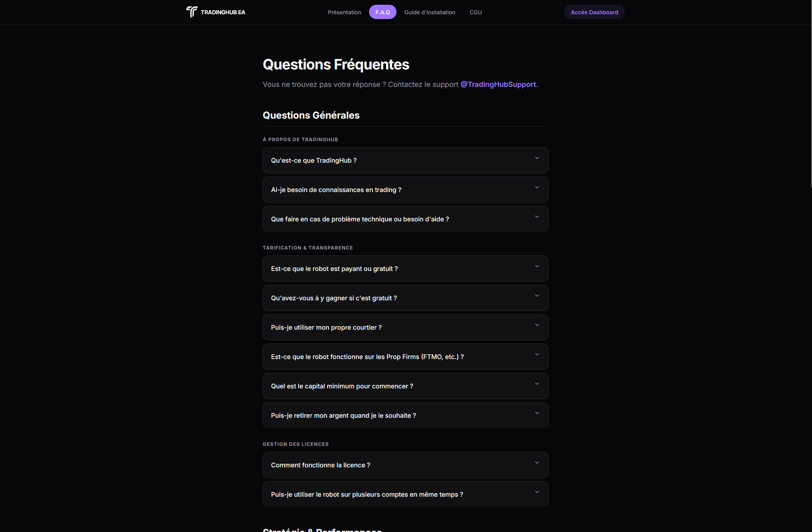812x532 pixels.
Task: Select the F.A.Q navigation tab
Action: (383, 12)
